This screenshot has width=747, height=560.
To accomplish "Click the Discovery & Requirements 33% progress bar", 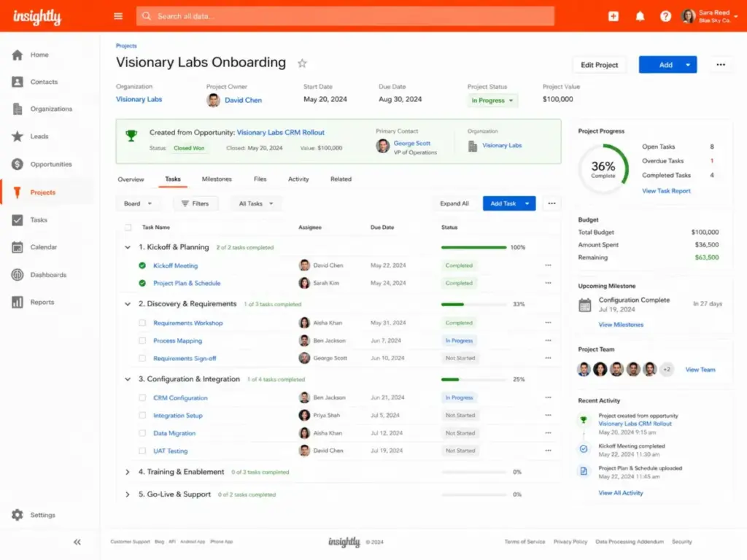I will pos(473,304).
